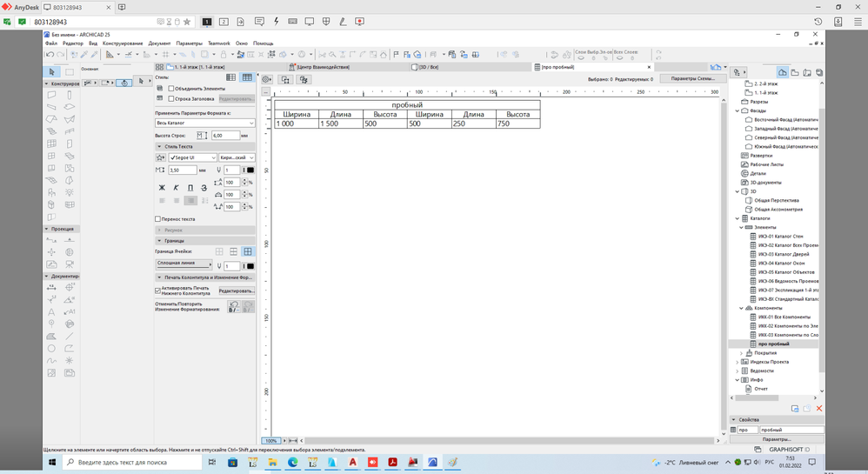Enable the Объединить Элементы checkbox
868x474 pixels.
tap(171, 89)
